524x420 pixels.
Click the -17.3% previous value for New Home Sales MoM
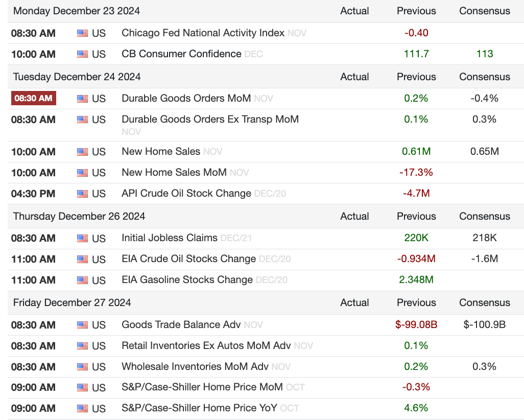pos(416,173)
